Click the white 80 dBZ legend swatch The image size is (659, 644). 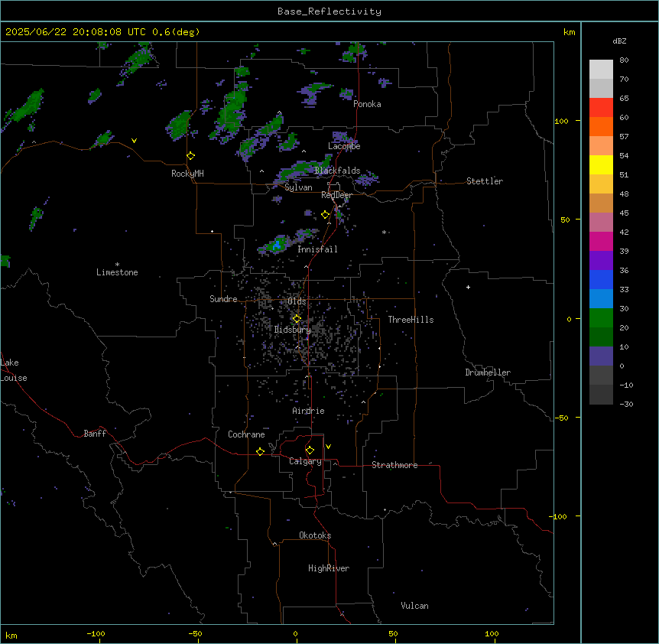[601, 70]
